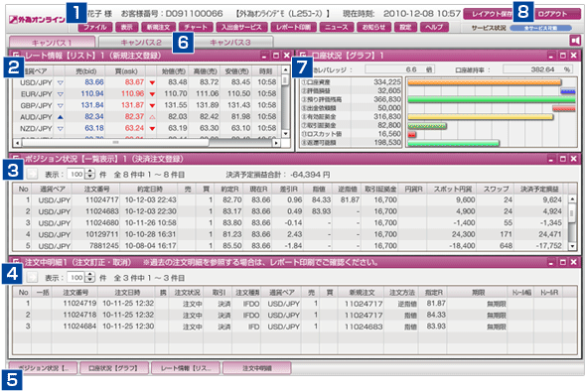Open the レポート印刷 menu
This screenshot has width=585, height=392.
294,27
